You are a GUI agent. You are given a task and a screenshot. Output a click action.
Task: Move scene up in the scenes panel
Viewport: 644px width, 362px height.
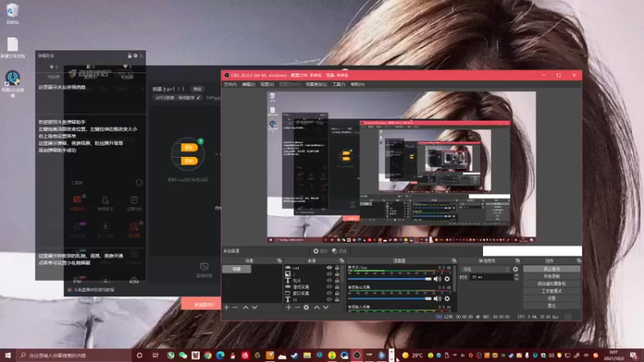tap(246, 307)
